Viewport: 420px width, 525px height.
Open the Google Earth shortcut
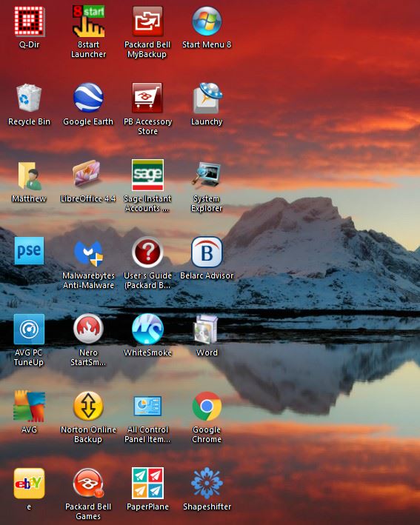(x=88, y=98)
